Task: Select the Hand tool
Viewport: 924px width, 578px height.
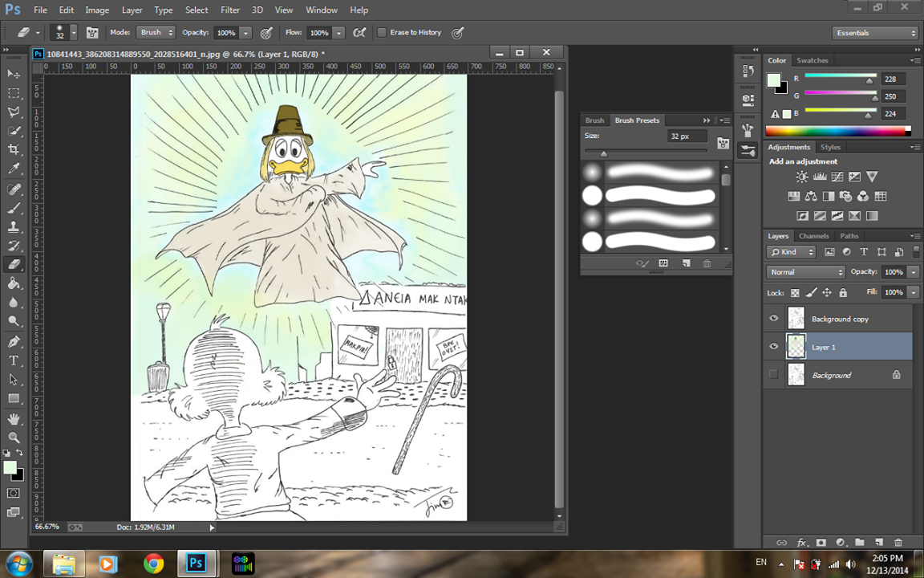Action: pos(14,419)
